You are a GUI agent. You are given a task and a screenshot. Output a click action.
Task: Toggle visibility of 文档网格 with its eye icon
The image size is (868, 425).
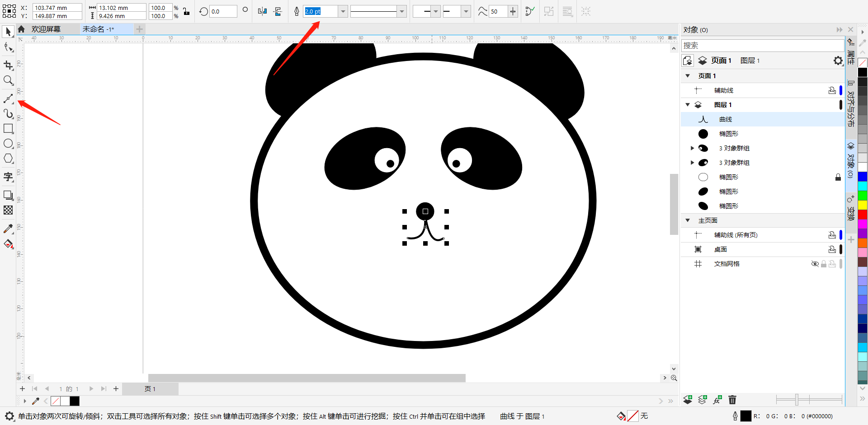(815, 264)
